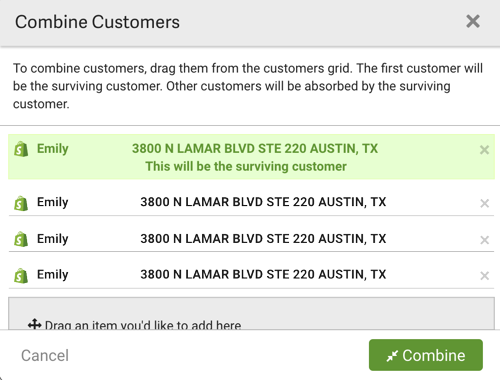500x380 pixels.
Task: Remove the surviving customer Emily from the list
Action: pos(484,150)
